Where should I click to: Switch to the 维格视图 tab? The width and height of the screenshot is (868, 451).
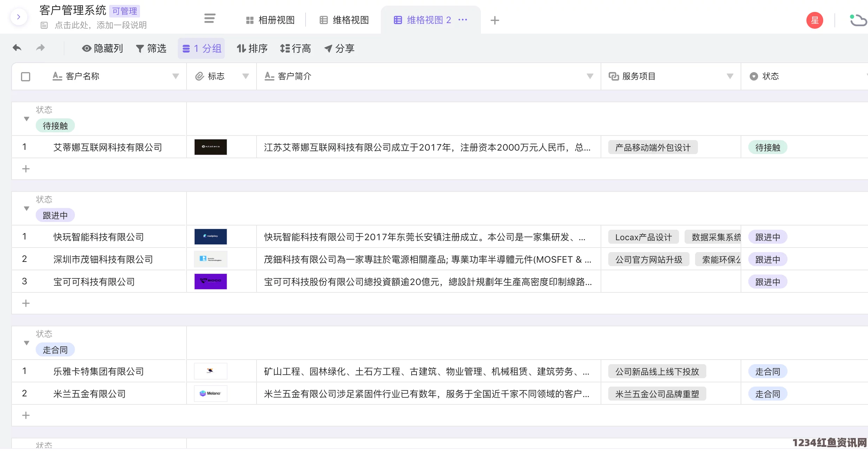(x=344, y=20)
